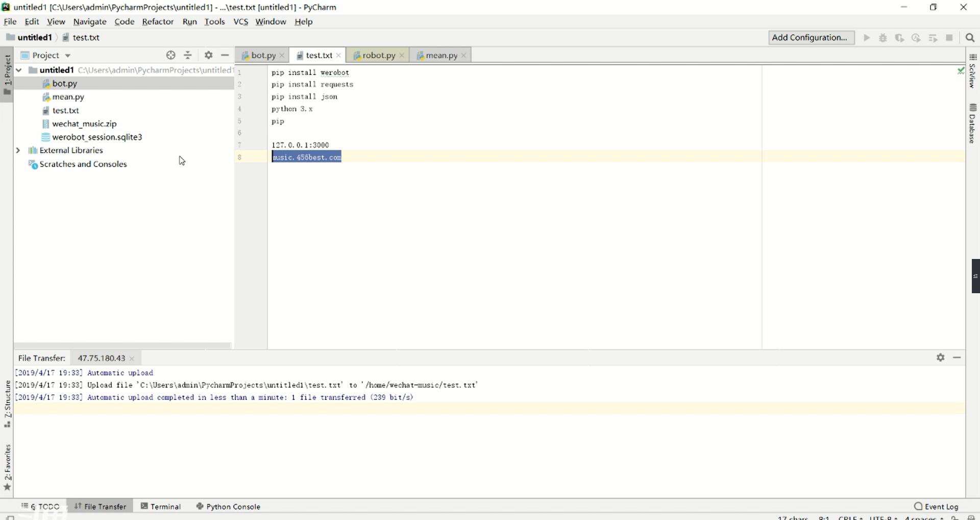This screenshot has width=980, height=520.
Task: Open File Transfer panel settings gear
Action: pyautogui.click(x=941, y=358)
